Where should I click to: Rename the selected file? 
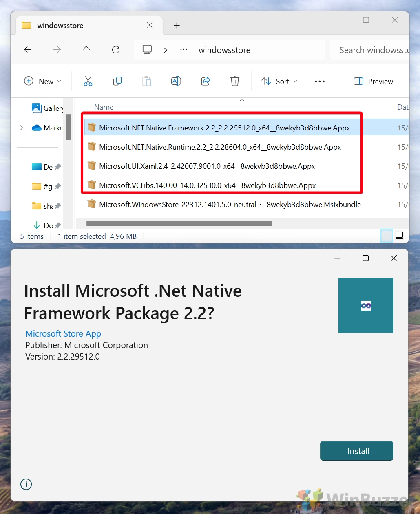pyautogui.click(x=176, y=81)
